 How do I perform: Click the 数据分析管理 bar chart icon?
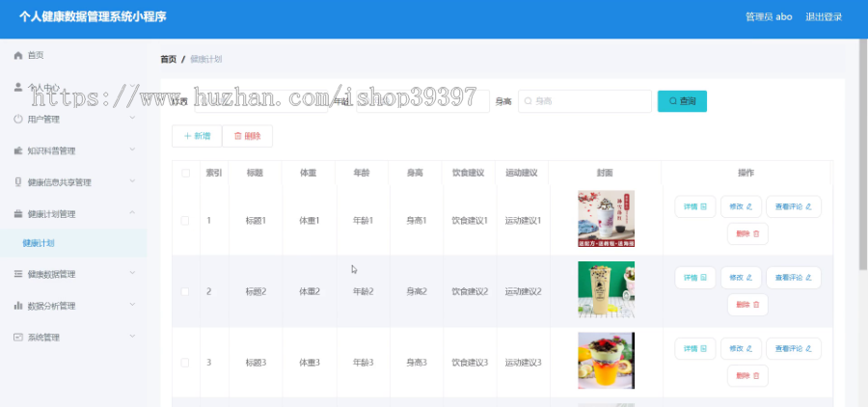(x=18, y=305)
